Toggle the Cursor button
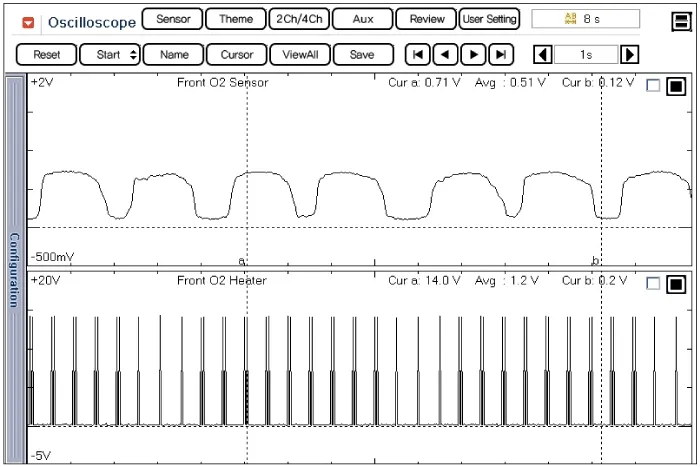This screenshot has width=700, height=467. [x=236, y=55]
